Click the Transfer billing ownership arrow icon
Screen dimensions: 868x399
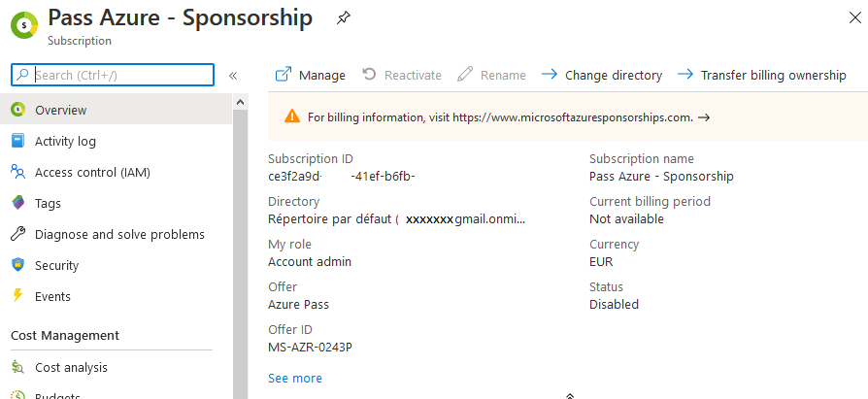(685, 74)
